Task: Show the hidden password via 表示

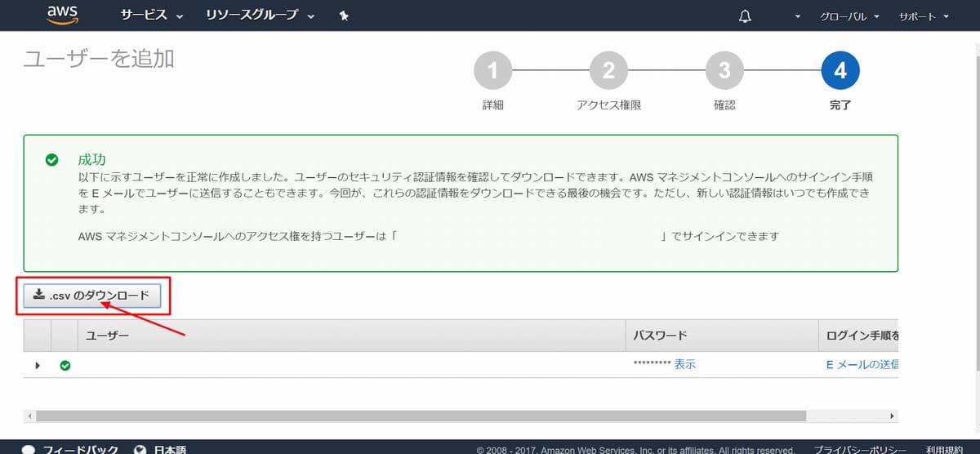Action: click(685, 365)
